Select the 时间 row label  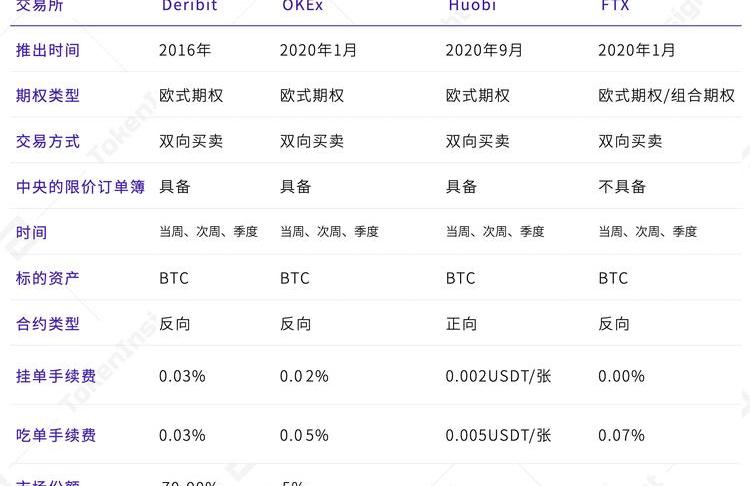click(32, 232)
